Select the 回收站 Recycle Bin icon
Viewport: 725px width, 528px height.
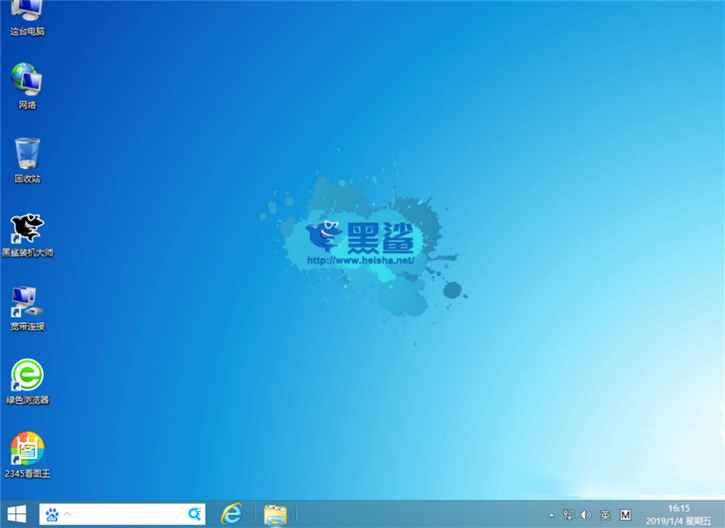[x=27, y=158]
